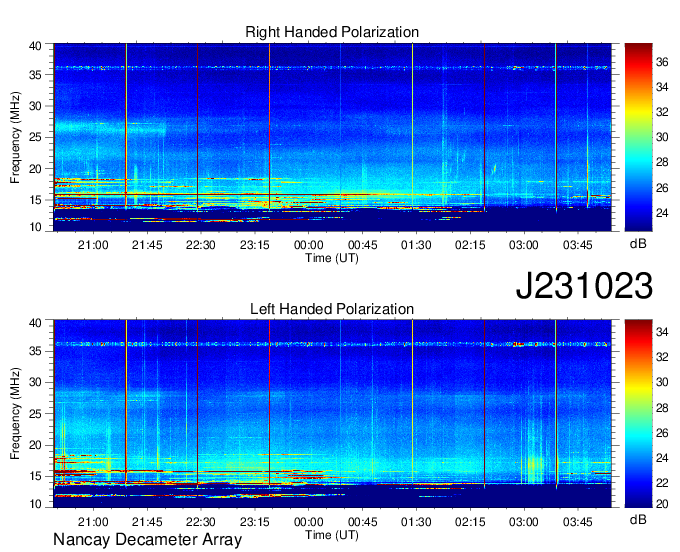
Task: Select the J231023 observation label
Action: click(x=584, y=286)
